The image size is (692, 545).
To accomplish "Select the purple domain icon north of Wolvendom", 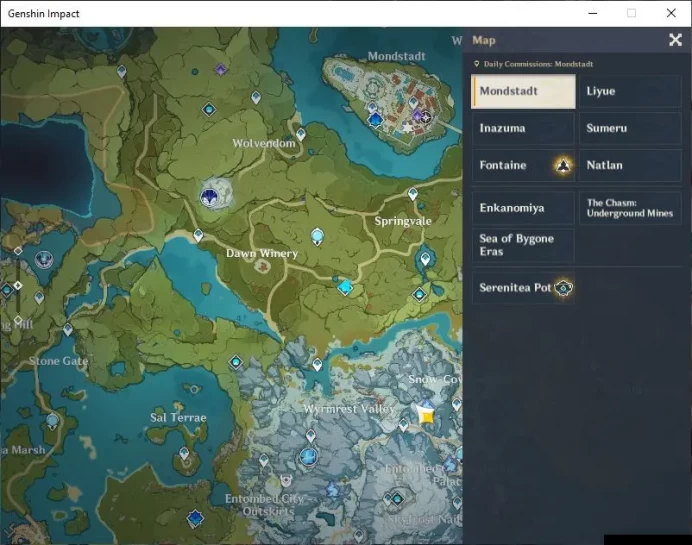I will [221, 69].
